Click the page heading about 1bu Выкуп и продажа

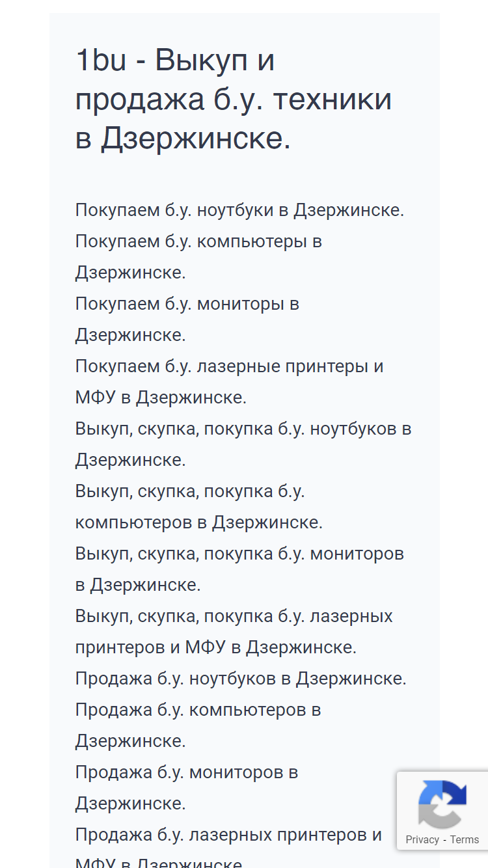point(234,100)
